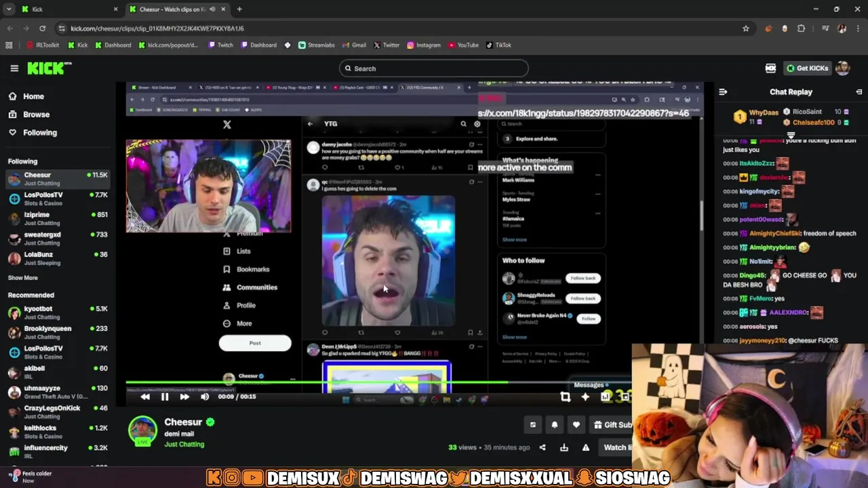Click the Watch live button
868x488 pixels.
pos(616,447)
